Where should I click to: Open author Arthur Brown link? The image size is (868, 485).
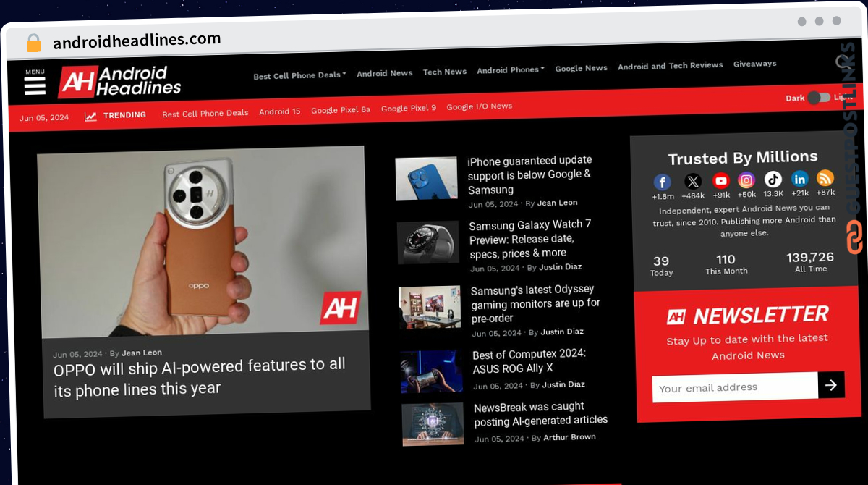coord(569,437)
